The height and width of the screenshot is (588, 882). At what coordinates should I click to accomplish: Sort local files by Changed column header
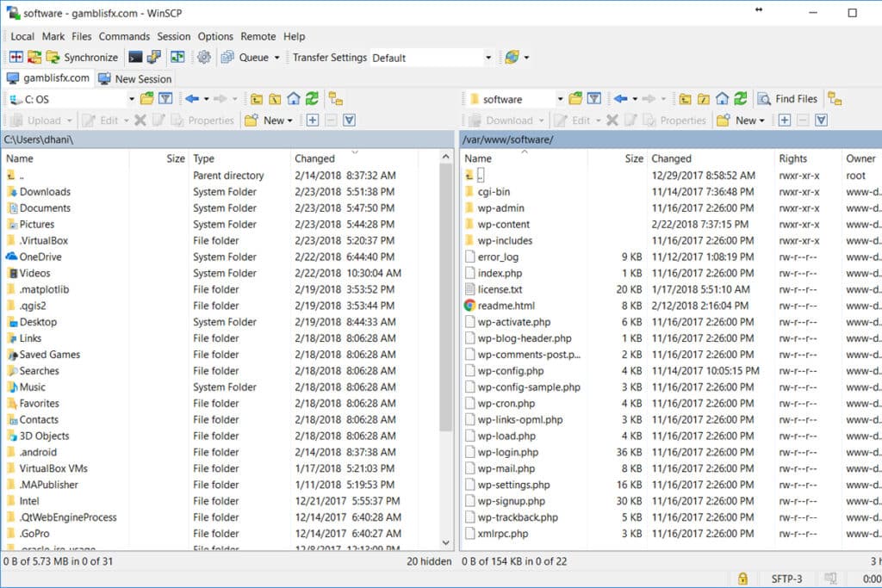[x=354, y=158]
